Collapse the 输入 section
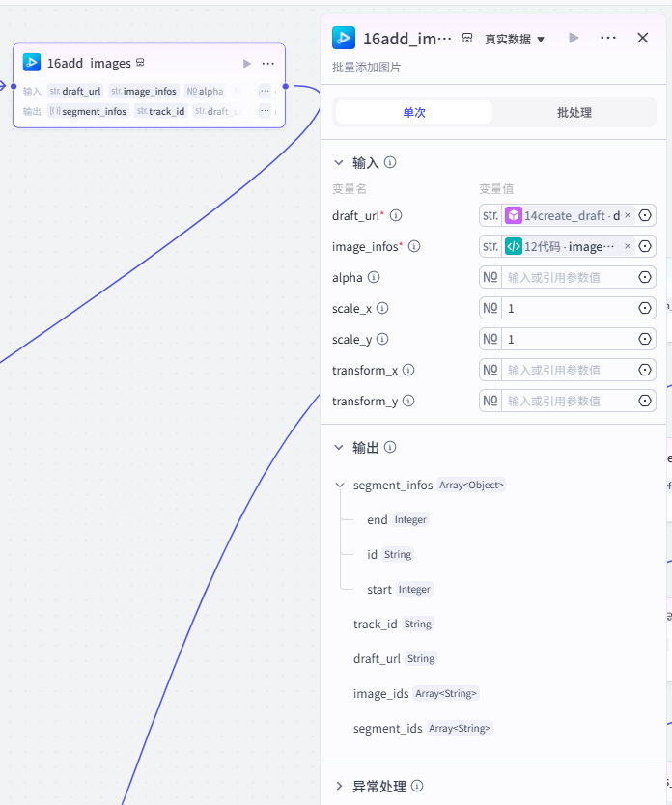Image resolution: width=672 pixels, height=805 pixels. (x=338, y=163)
